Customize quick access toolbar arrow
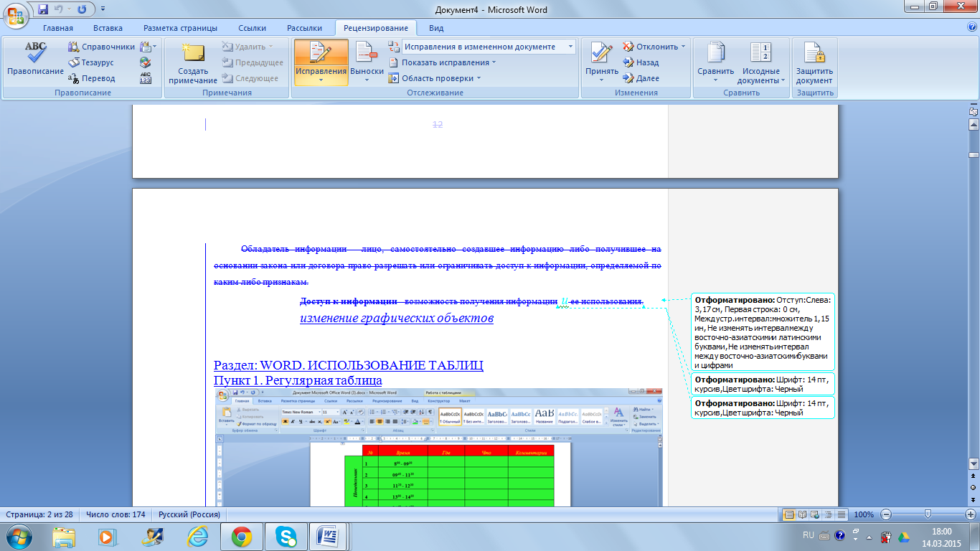 click(x=102, y=9)
